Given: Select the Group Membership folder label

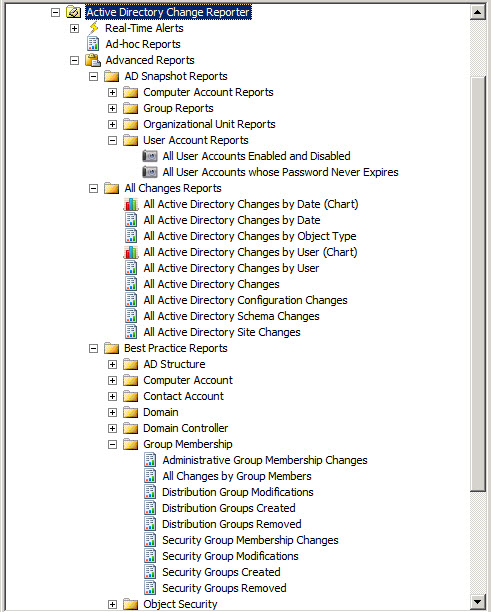Looking at the screenshot, I should click(188, 444).
